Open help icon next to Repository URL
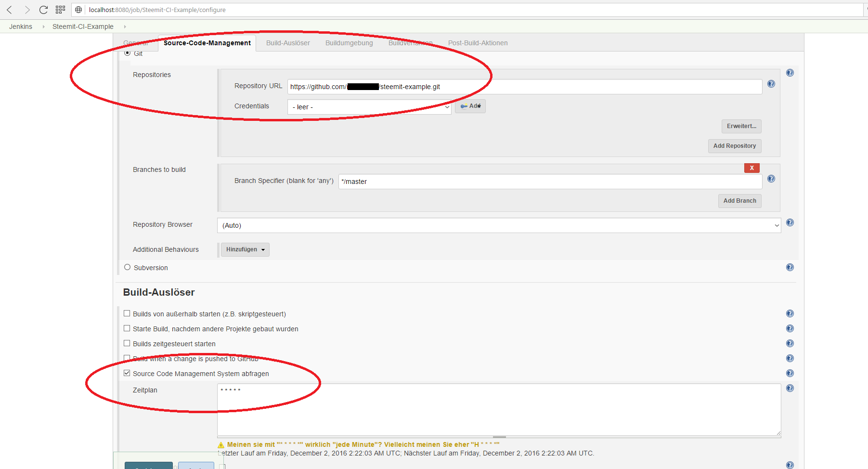The image size is (868, 469). 771,84
